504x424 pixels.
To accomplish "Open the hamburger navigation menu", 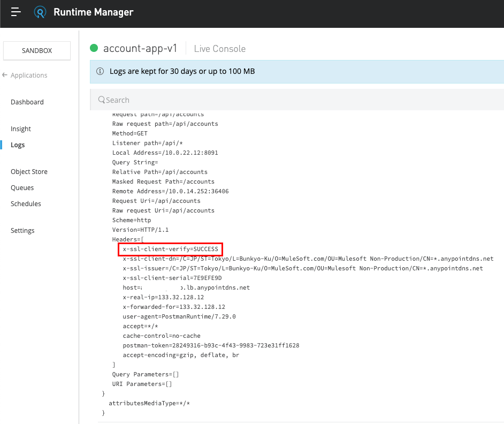I will point(16,12).
